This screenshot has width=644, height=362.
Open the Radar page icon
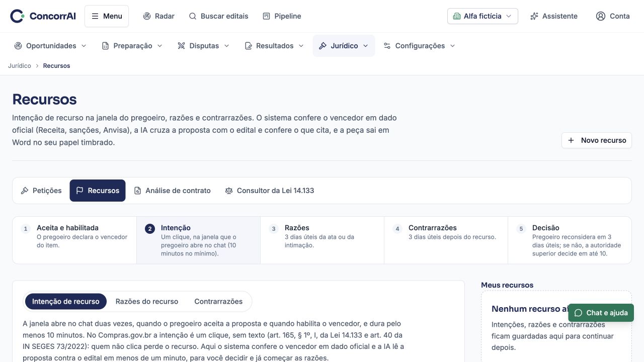click(x=147, y=16)
